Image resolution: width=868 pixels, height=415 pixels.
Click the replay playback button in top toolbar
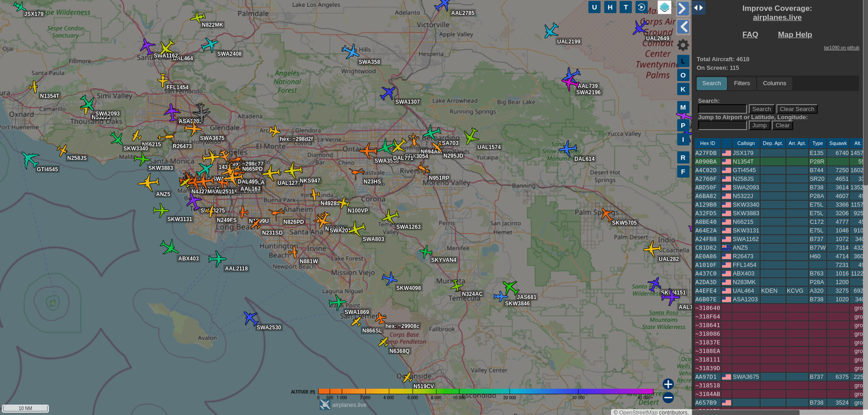(642, 7)
